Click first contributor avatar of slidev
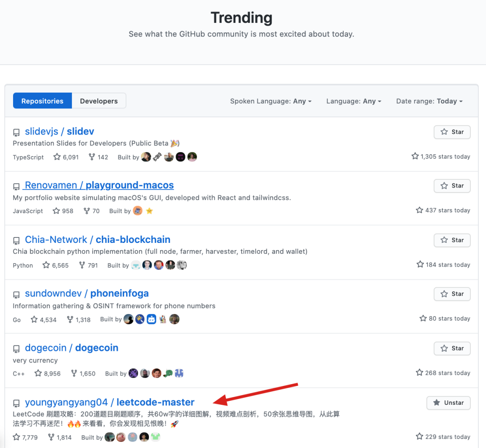 tap(146, 157)
